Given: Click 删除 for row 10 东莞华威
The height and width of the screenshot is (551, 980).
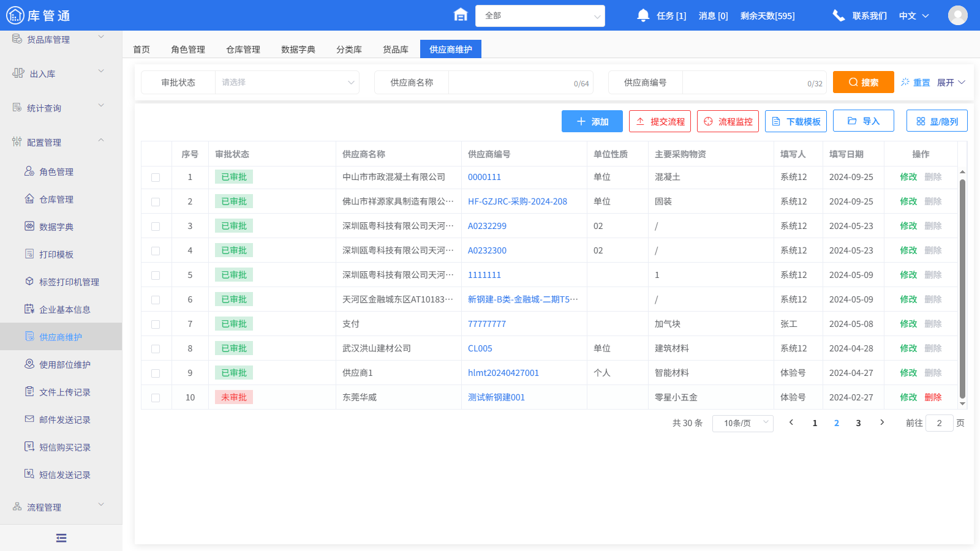Looking at the screenshot, I should click(933, 397).
